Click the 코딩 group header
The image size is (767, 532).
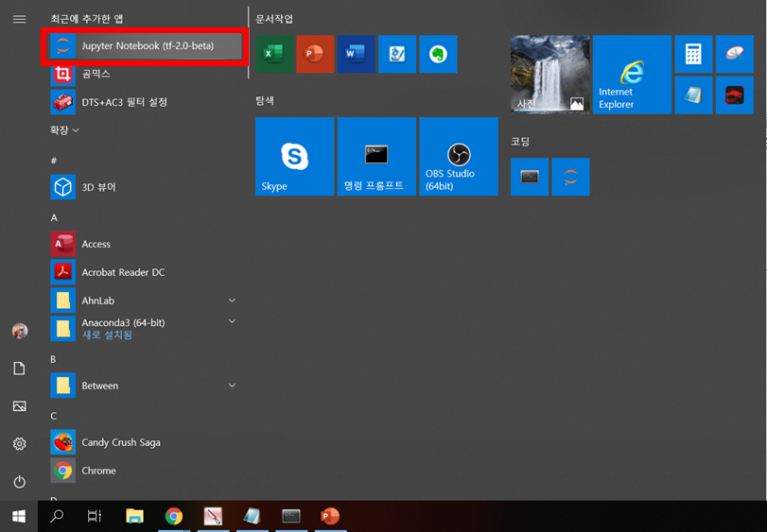520,142
